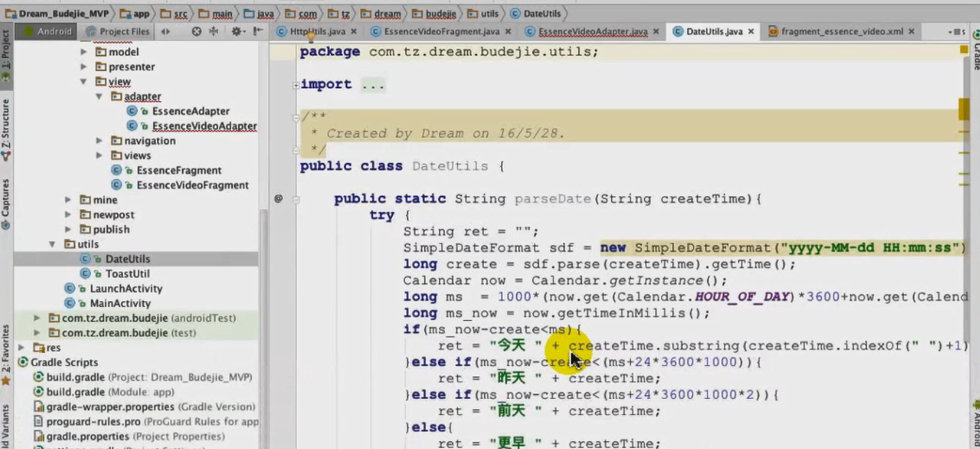980x449 pixels.
Task: Click the collapse all icon in Project toolbar
Action: 214,31
